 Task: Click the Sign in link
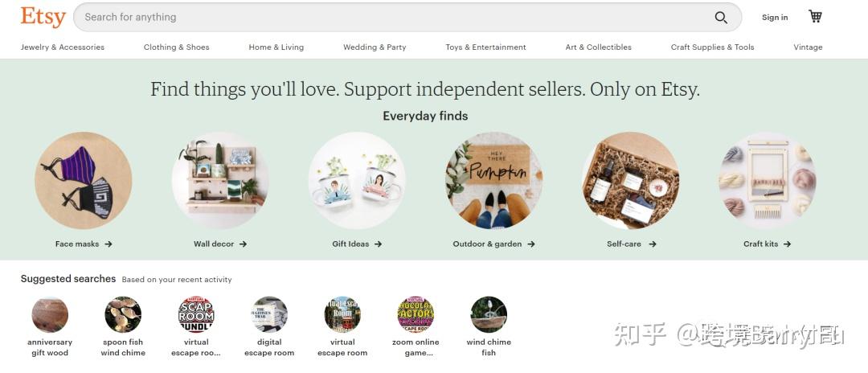click(x=775, y=18)
